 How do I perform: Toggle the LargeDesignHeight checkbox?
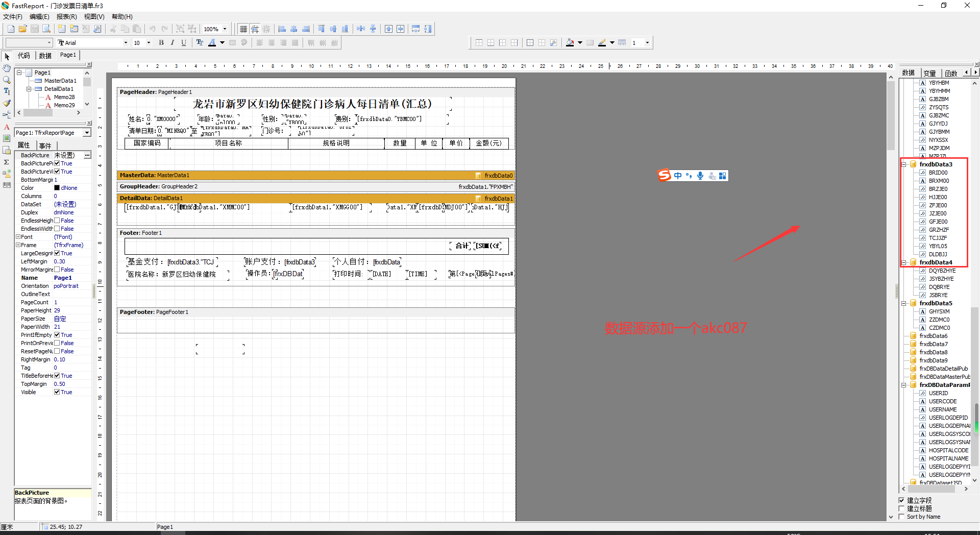click(x=57, y=253)
